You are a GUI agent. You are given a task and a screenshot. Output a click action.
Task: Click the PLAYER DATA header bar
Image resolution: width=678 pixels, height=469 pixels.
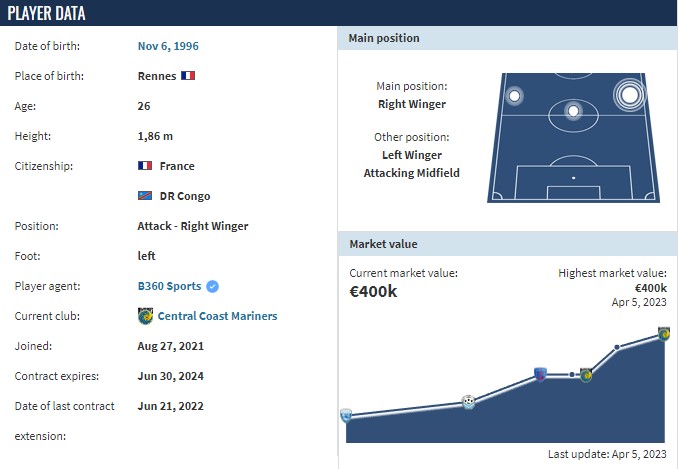pyautogui.click(x=339, y=13)
